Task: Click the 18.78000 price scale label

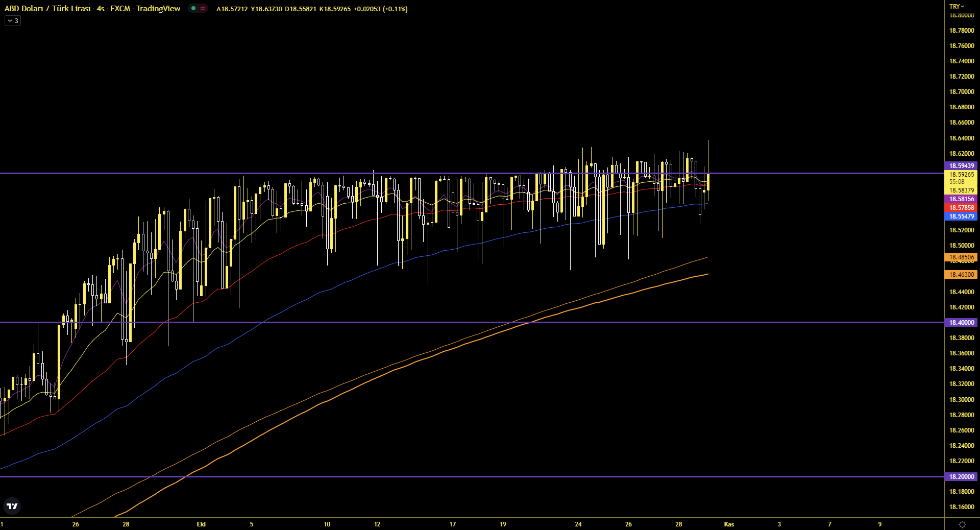Action: tap(962, 31)
